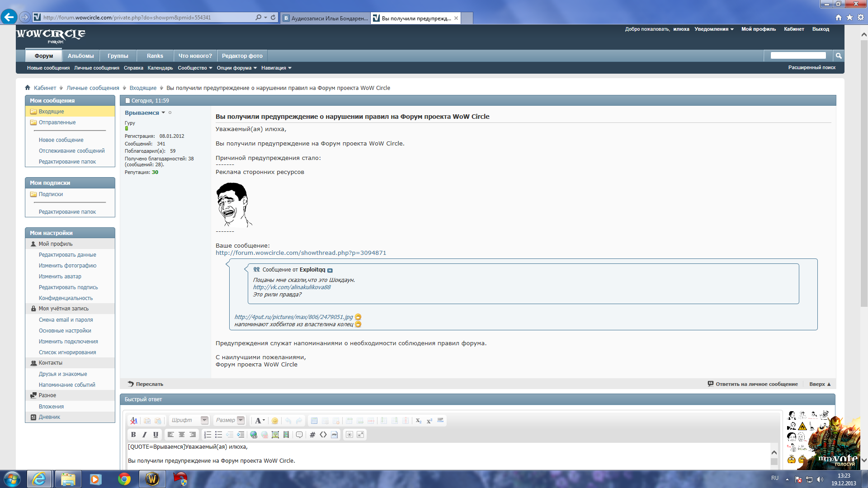Screen dimensions: 868x488
Task: Click Входящие folder in sidebar
Action: [x=51, y=111]
